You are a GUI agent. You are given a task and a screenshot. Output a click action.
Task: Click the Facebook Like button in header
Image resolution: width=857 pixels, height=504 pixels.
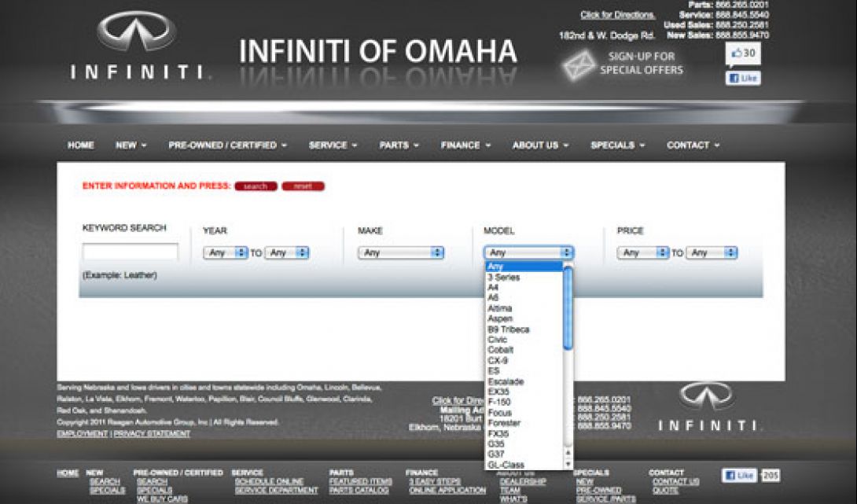(x=742, y=78)
